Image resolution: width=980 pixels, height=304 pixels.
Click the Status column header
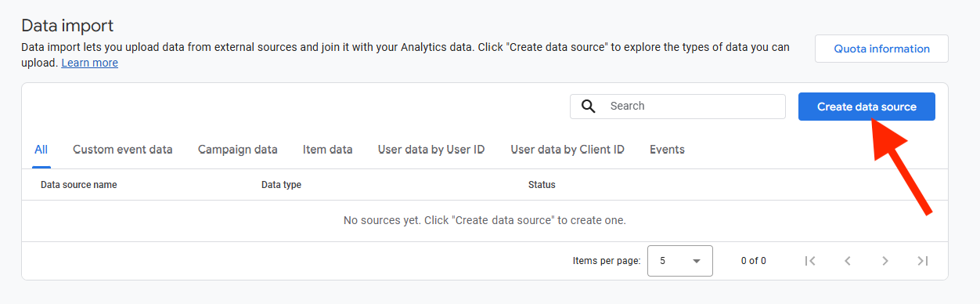click(542, 185)
